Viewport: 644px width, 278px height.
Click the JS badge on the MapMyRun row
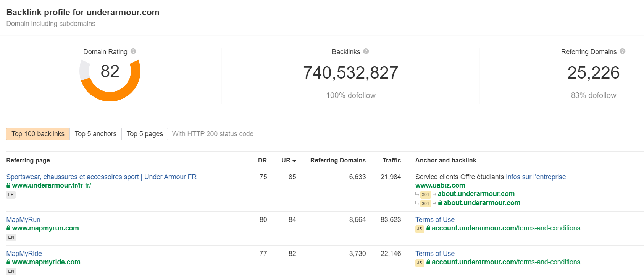(x=420, y=229)
